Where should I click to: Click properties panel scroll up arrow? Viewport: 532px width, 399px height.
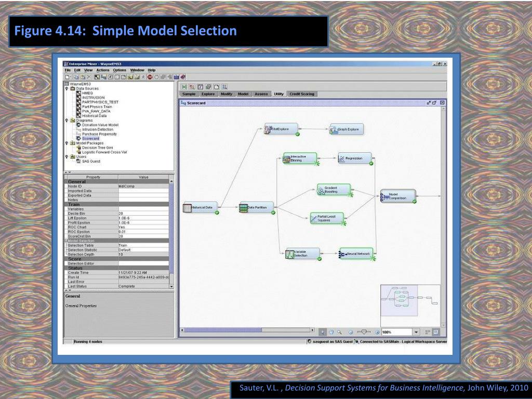click(171, 181)
